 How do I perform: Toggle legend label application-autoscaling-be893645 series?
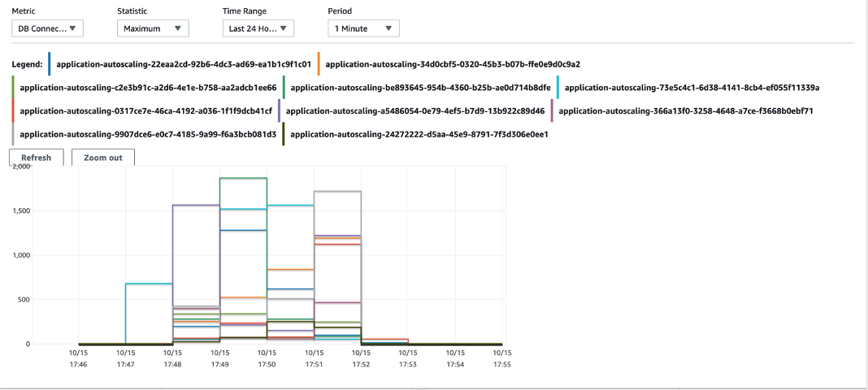click(421, 88)
